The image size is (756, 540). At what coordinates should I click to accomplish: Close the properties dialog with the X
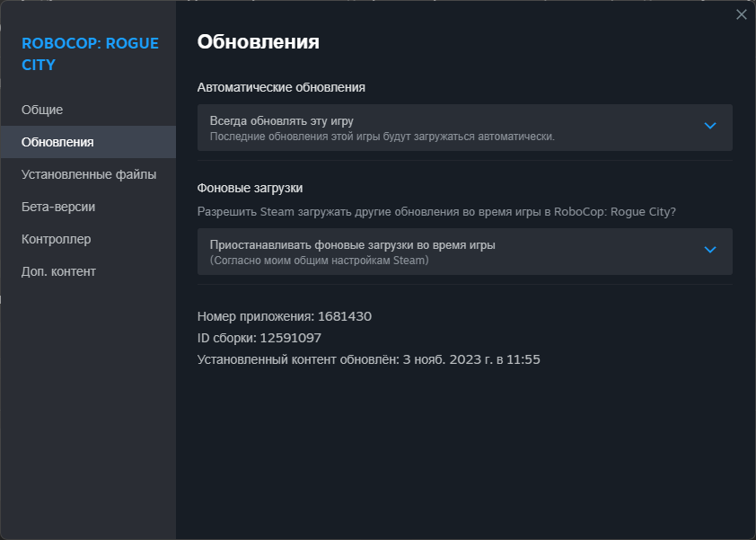[741, 14]
